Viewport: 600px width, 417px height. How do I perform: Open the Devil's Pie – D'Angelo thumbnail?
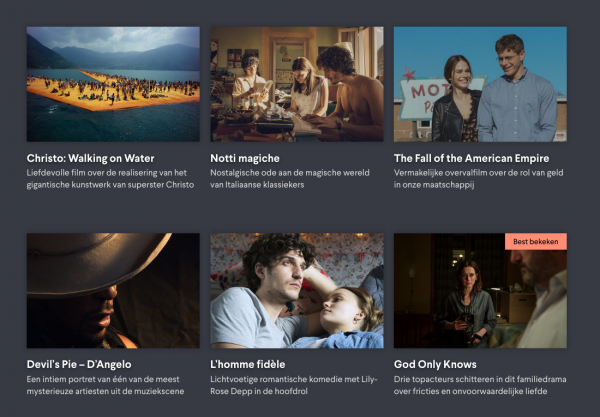pos(113,291)
